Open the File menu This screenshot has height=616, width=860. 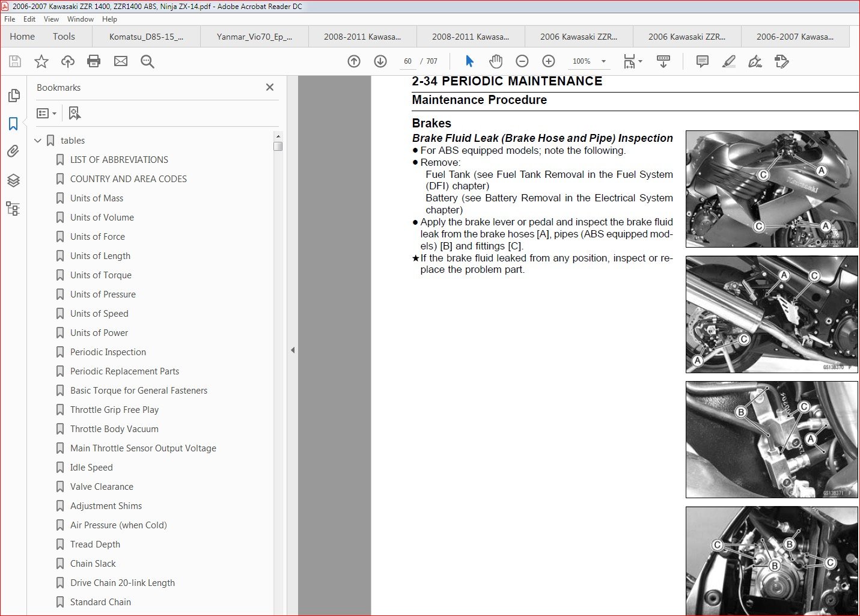(x=10, y=19)
